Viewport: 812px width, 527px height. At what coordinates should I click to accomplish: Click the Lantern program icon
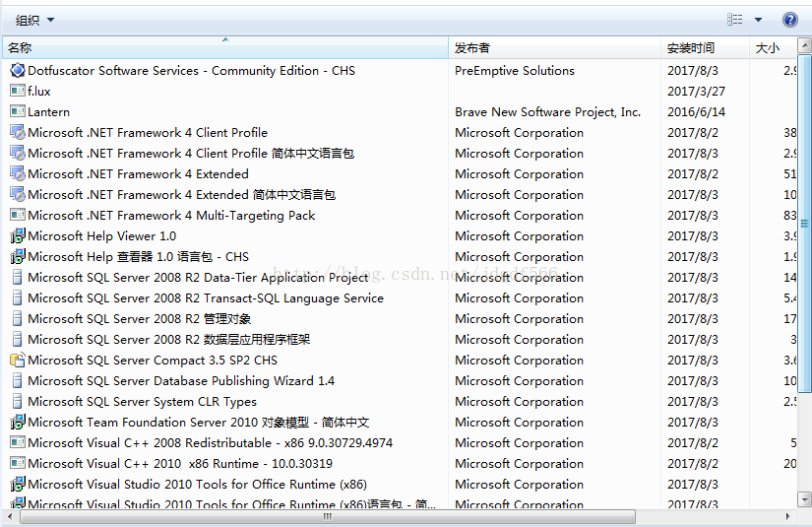[x=18, y=111]
